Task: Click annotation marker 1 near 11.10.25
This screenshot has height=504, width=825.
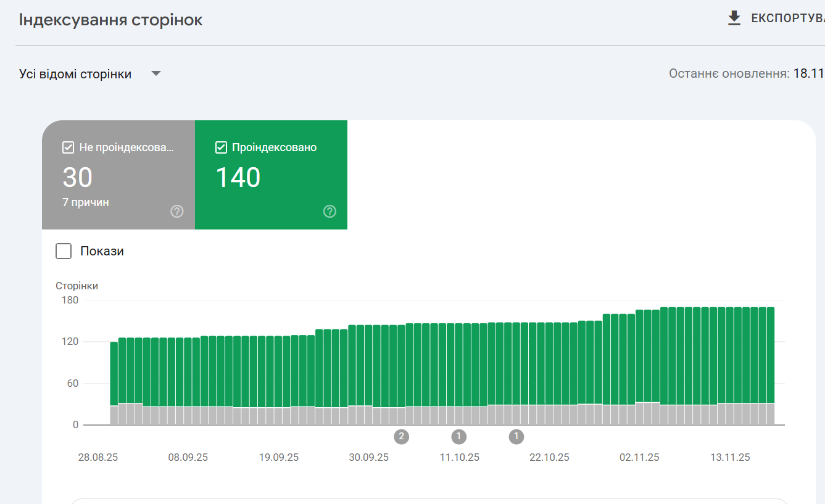Action: (458, 437)
